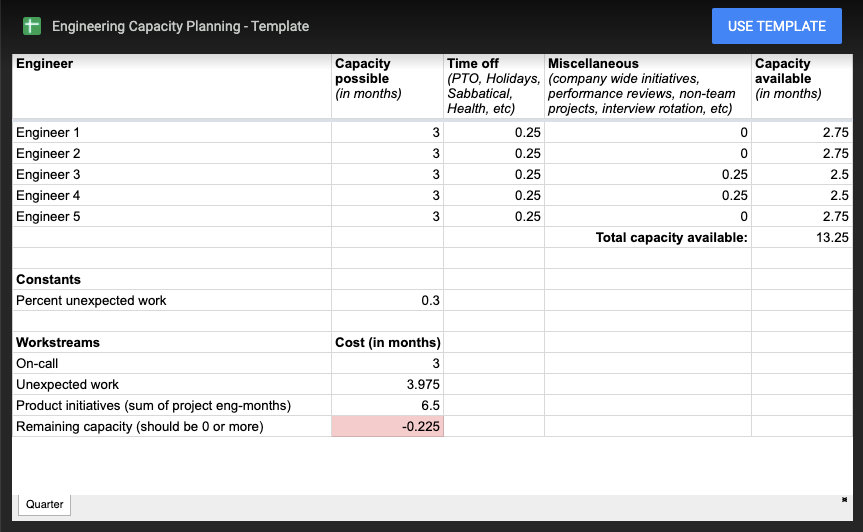This screenshot has width=863, height=532.
Task: Click the Unexpected work cost value 3.975
Action: (x=387, y=384)
